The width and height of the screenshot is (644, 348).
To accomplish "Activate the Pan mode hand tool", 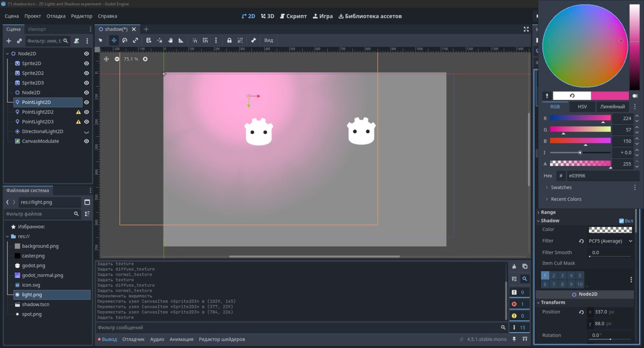I will (171, 40).
